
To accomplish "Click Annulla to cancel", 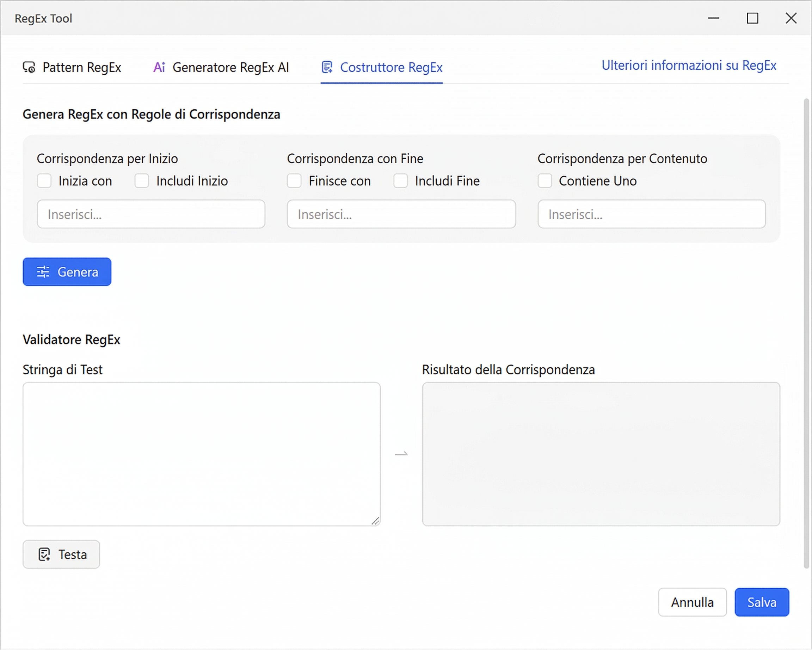I will pos(692,602).
